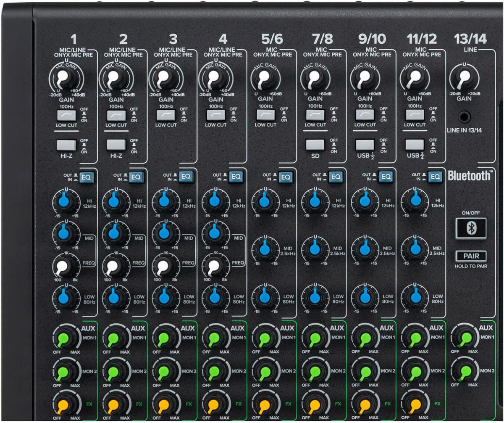Click the channel 5/6 heading
This screenshot has width=504, height=423.
point(272,39)
